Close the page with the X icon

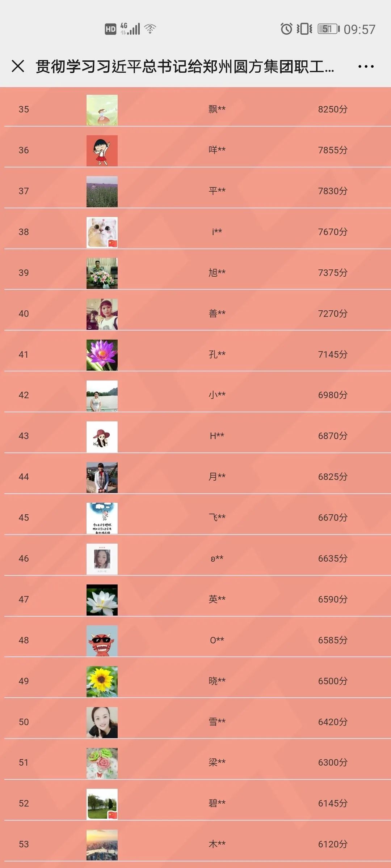click(18, 66)
